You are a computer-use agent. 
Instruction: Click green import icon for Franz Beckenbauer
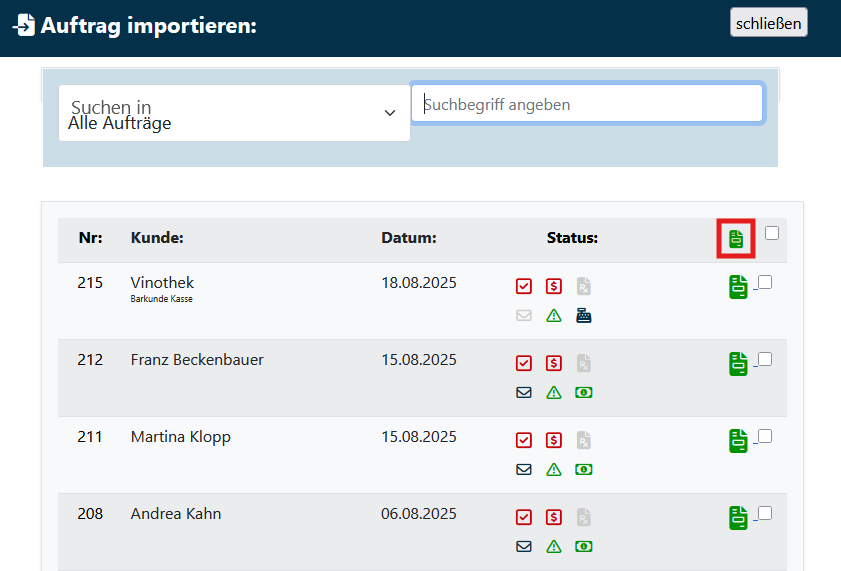738,364
